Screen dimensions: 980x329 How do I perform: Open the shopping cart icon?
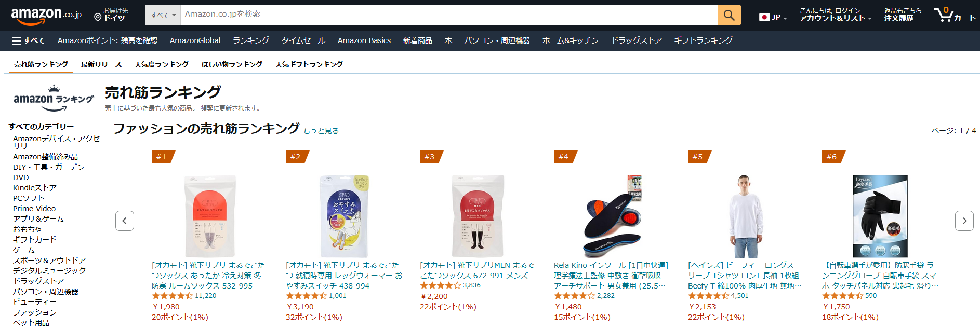coord(955,15)
